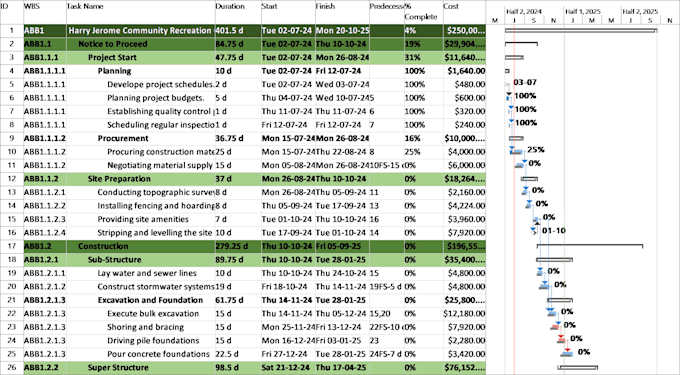
Task: Click the '31%' complete cell
Action: point(424,58)
